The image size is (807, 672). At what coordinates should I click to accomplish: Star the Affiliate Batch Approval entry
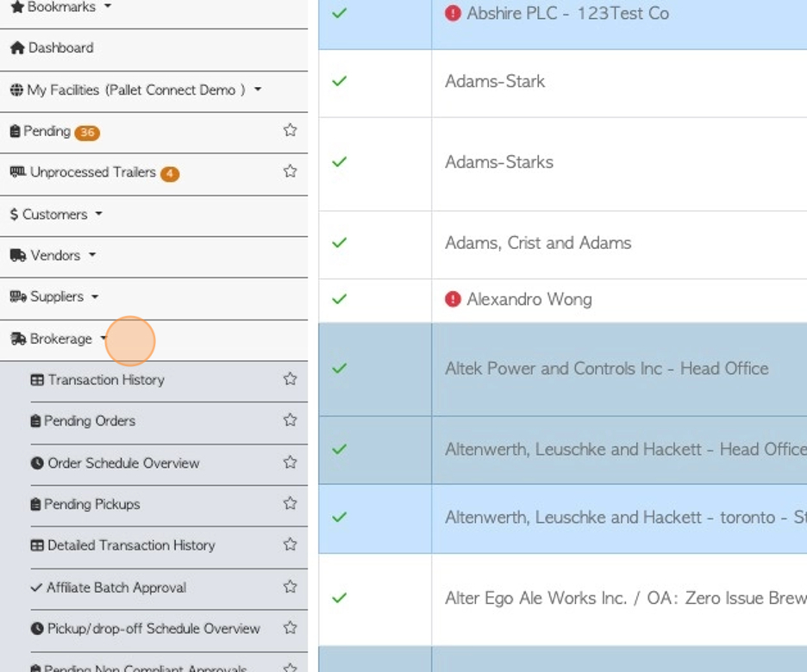291,586
